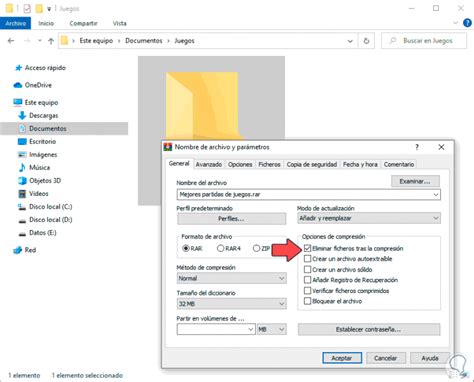Open Disco local (D:) drive
The image size is (474, 382).
point(45,219)
